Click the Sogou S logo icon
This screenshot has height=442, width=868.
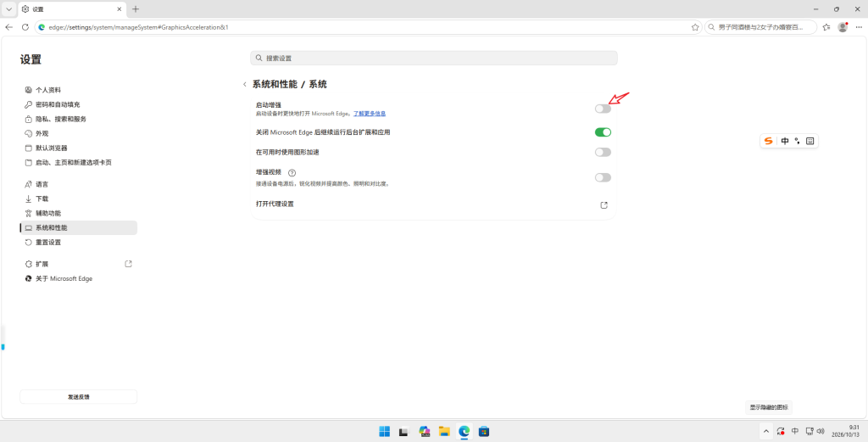(768, 141)
